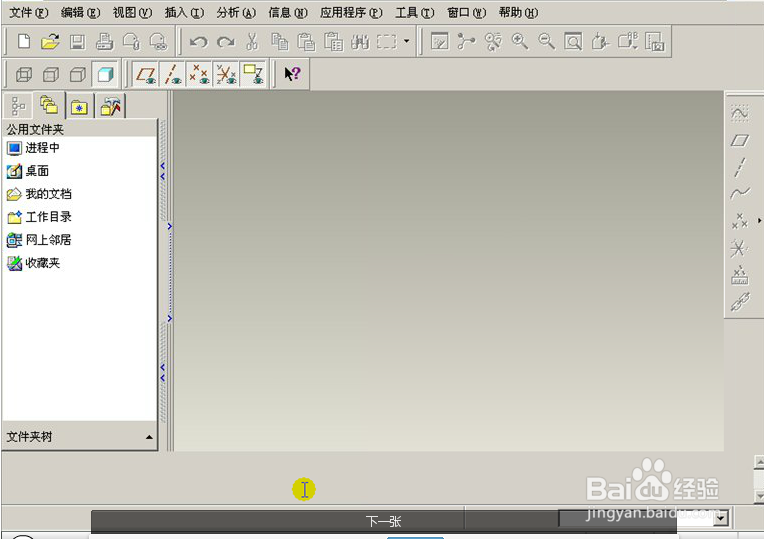Open the 视图 menu

[x=132, y=13]
